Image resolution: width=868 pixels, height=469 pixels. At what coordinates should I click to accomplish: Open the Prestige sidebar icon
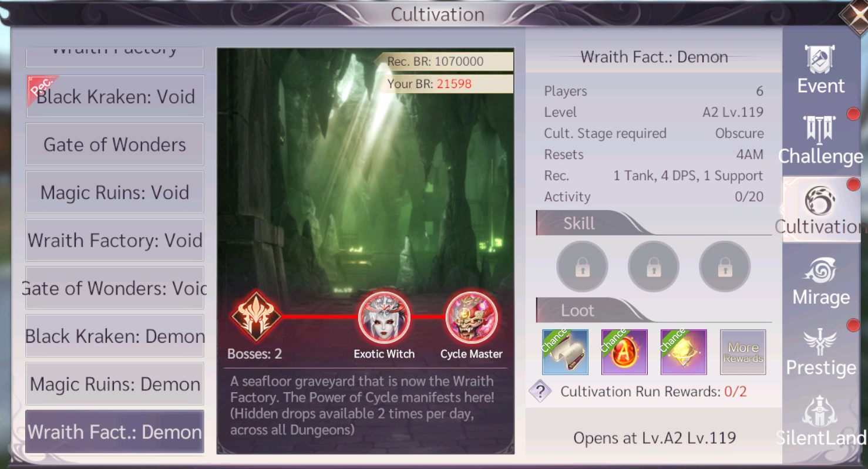(820, 351)
